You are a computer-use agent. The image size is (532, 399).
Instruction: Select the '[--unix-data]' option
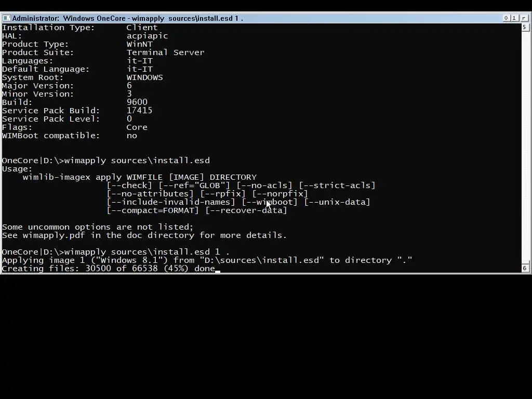pyautogui.click(x=337, y=202)
